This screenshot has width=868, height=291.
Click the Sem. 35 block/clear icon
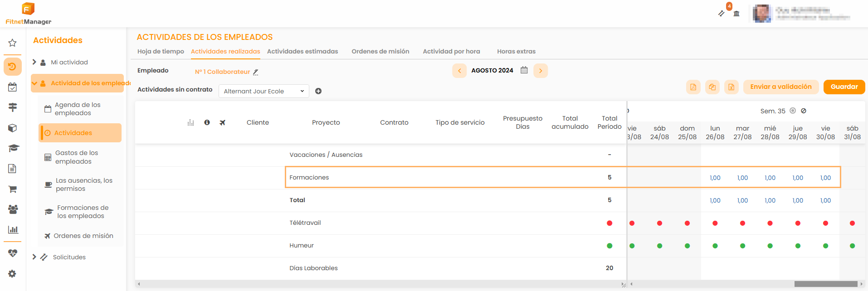(804, 111)
